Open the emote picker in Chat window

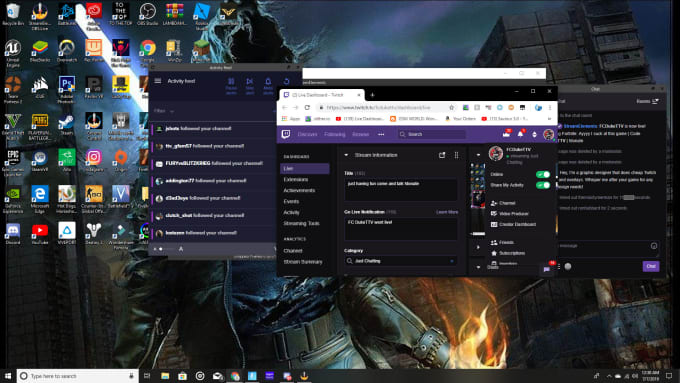point(654,246)
